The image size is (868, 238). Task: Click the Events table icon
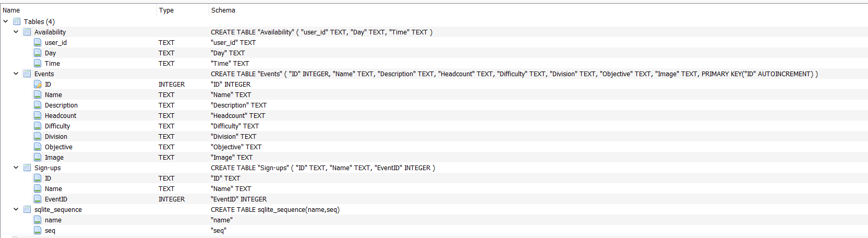[x=27, y=74]
